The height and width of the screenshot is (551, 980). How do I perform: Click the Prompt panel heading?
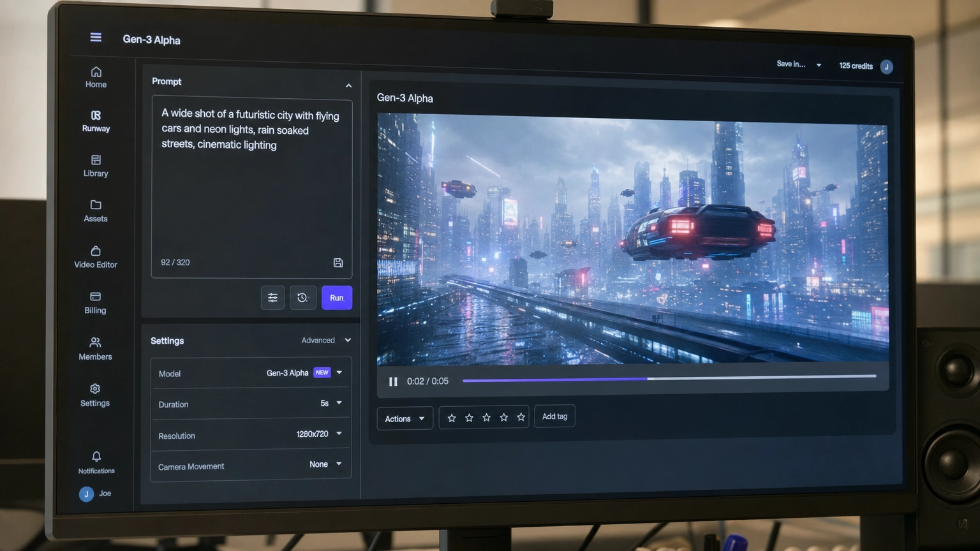(167, 81)
